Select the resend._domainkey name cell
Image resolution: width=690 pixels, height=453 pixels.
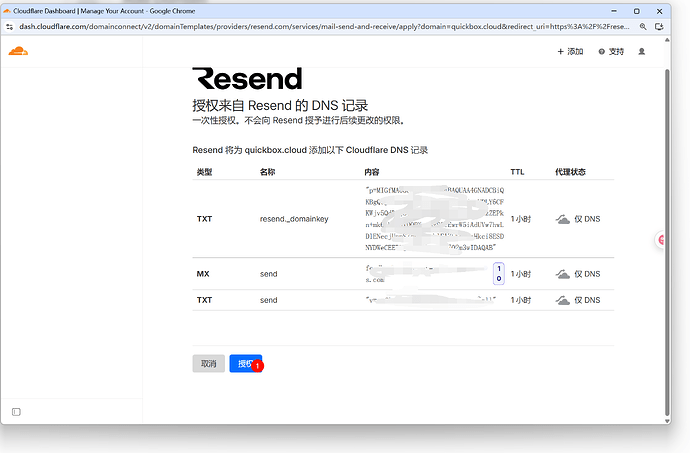tap(294, 219)
